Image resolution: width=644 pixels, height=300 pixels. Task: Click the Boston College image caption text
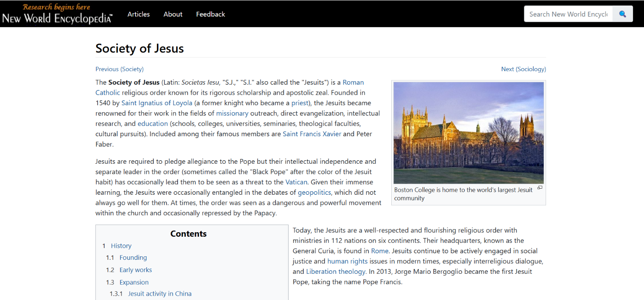click(x=463, y=194)
